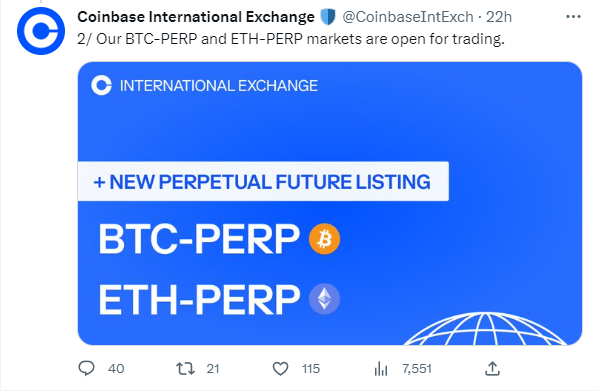
Task: Click the orange Bitcoin logo in image
Action: coord(324,239)
